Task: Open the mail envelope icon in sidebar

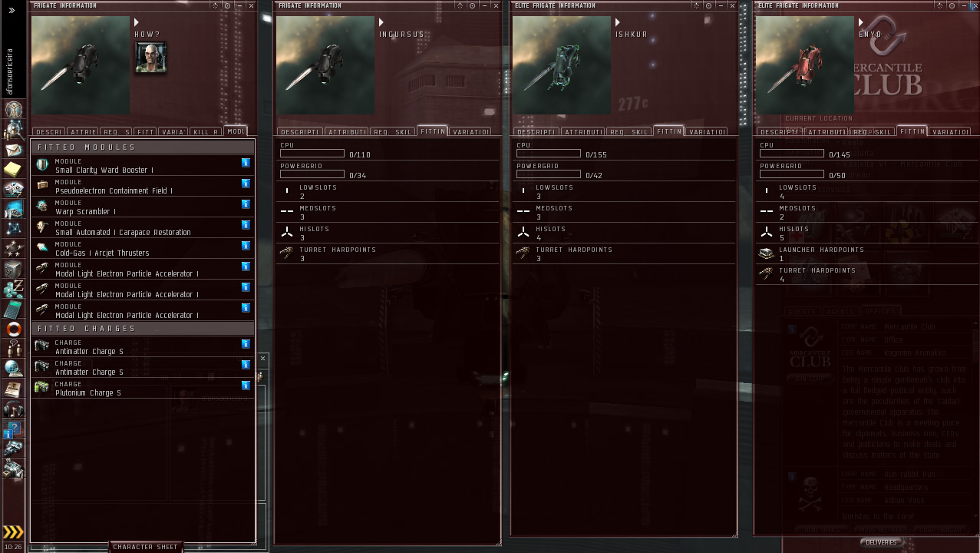Action: coord(13,149)
